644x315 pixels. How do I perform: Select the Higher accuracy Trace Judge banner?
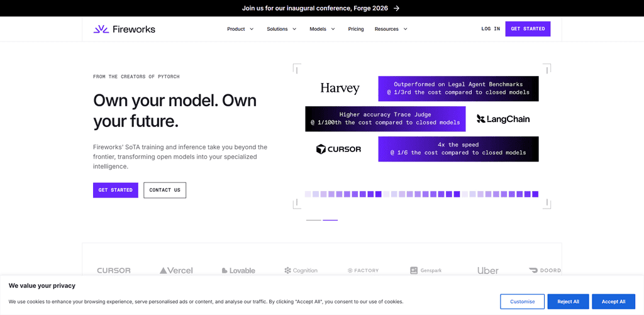pos(386,119)
